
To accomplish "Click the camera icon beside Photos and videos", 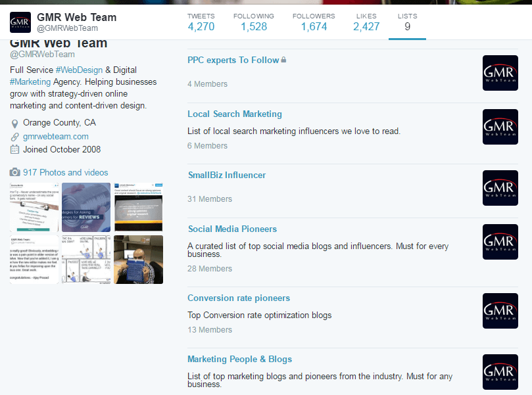I will 14,172.
